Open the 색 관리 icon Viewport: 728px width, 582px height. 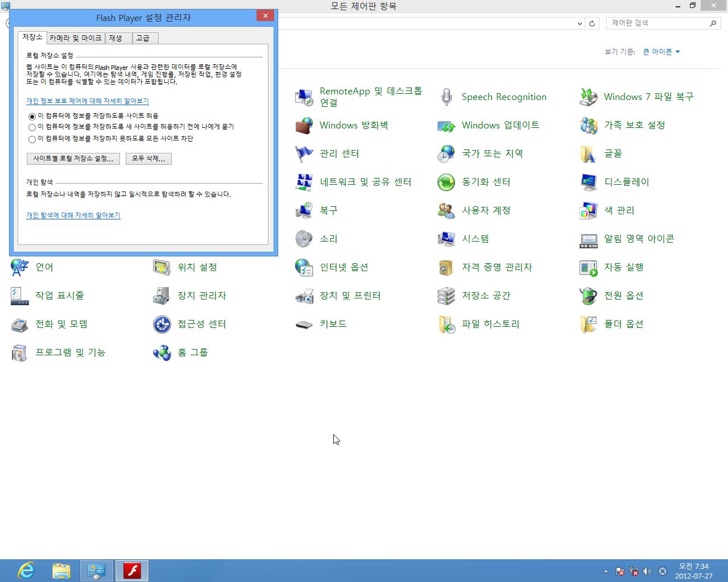click(x=589, y=210)
